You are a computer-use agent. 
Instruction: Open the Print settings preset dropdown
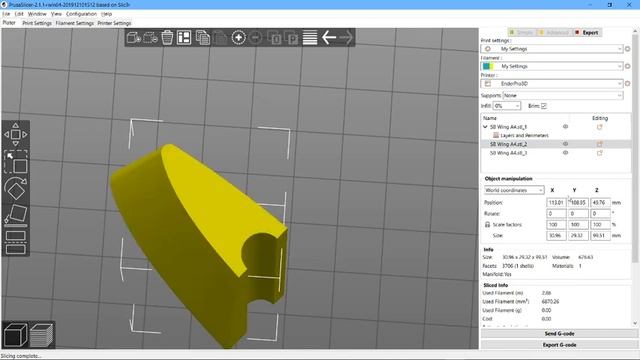tap(552, 49)
